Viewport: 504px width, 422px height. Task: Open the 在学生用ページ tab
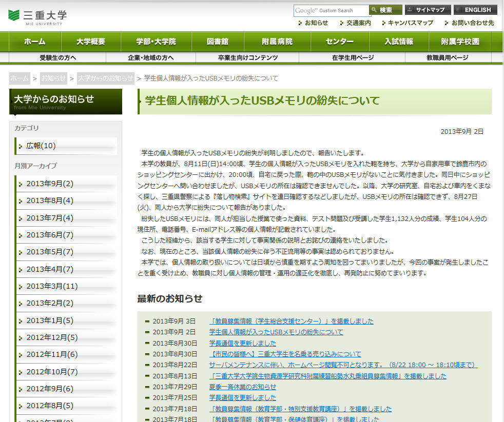tap(353, 58)
